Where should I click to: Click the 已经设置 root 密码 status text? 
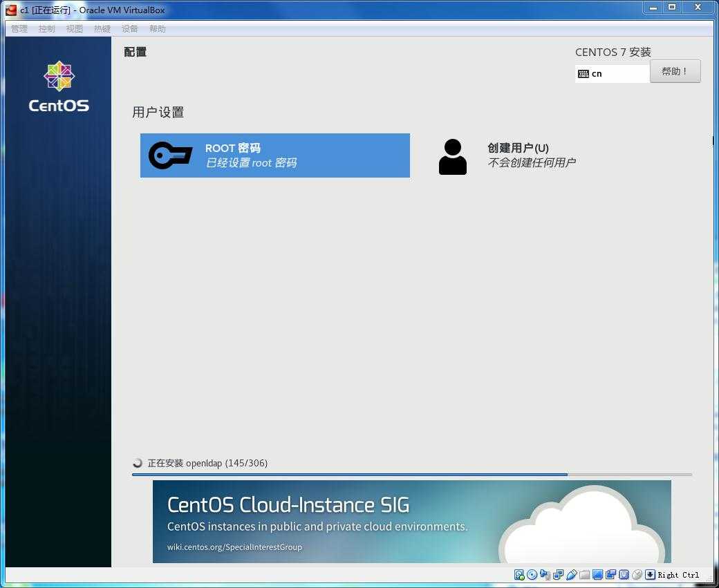point(251,162)
